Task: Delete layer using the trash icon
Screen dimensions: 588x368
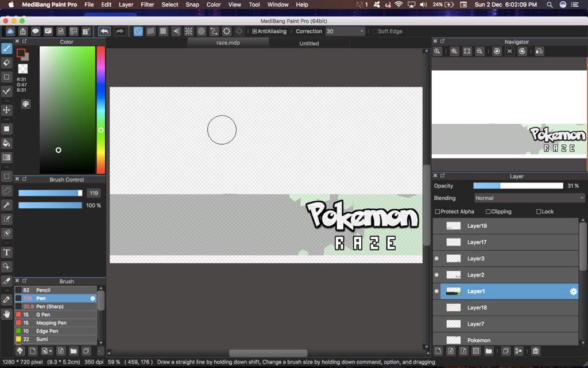Action: pos(536,351)
